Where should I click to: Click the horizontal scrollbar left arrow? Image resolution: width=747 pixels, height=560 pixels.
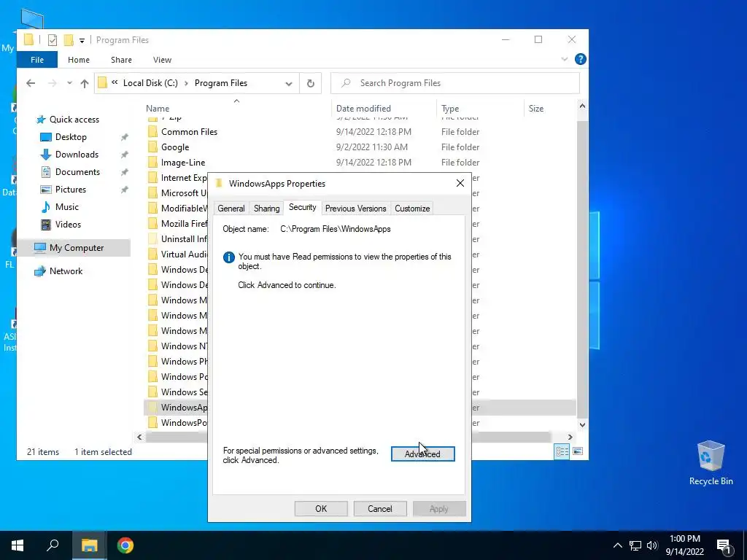139,437
